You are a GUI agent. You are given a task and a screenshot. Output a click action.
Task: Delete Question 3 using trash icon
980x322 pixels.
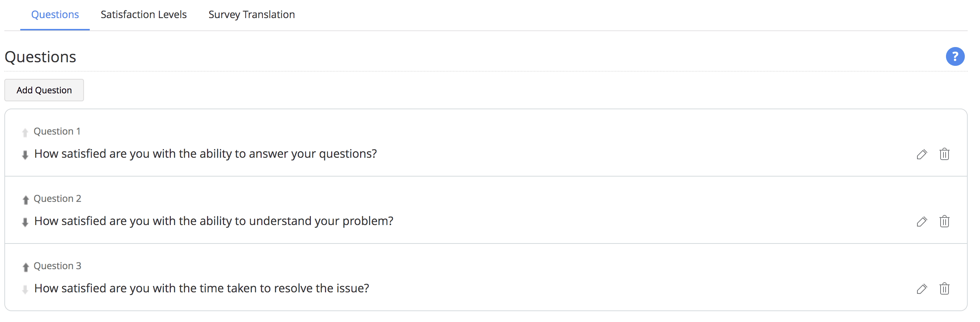(944, 289)
